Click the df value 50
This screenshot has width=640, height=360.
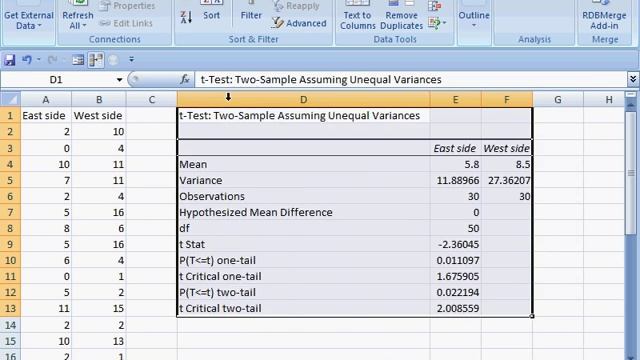tap(456, 228)
